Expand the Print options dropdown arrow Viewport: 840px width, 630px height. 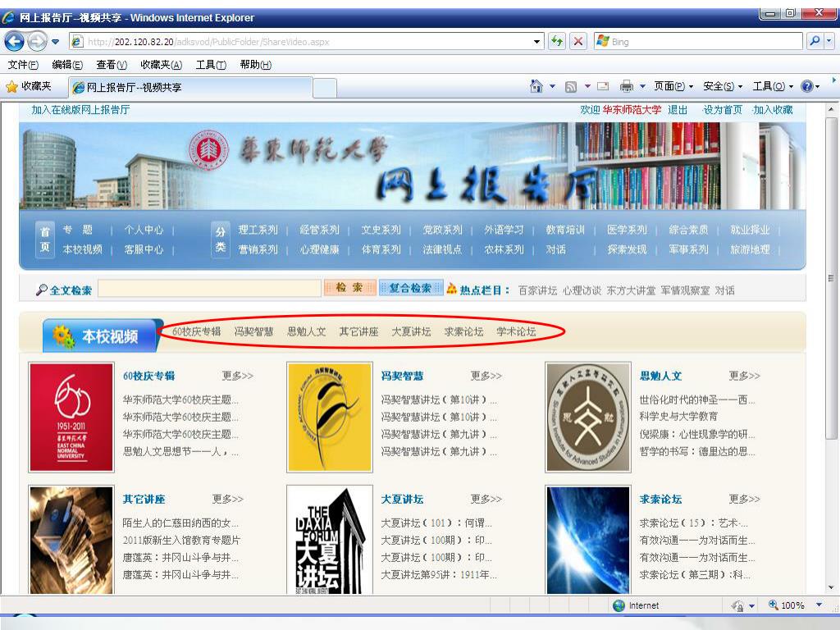(642, 86)
